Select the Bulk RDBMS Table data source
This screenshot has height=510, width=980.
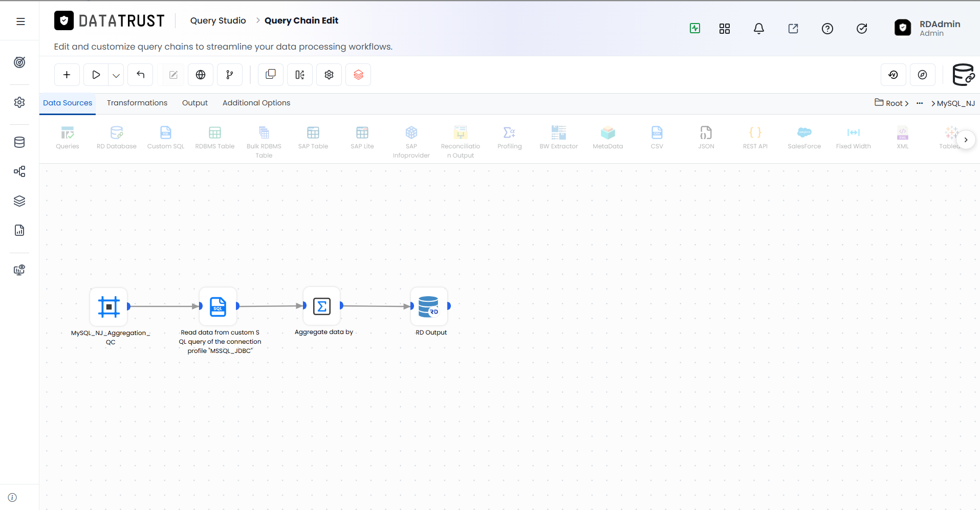click(264, 142)
